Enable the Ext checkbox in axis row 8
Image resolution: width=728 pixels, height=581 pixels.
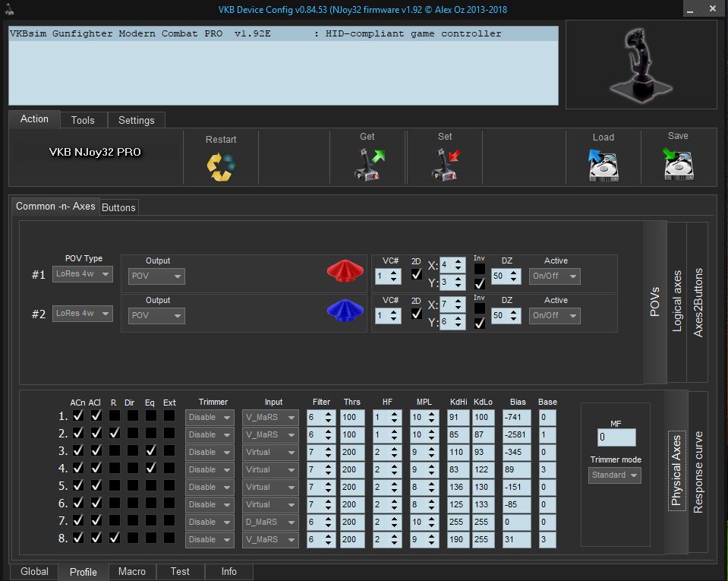169,538
